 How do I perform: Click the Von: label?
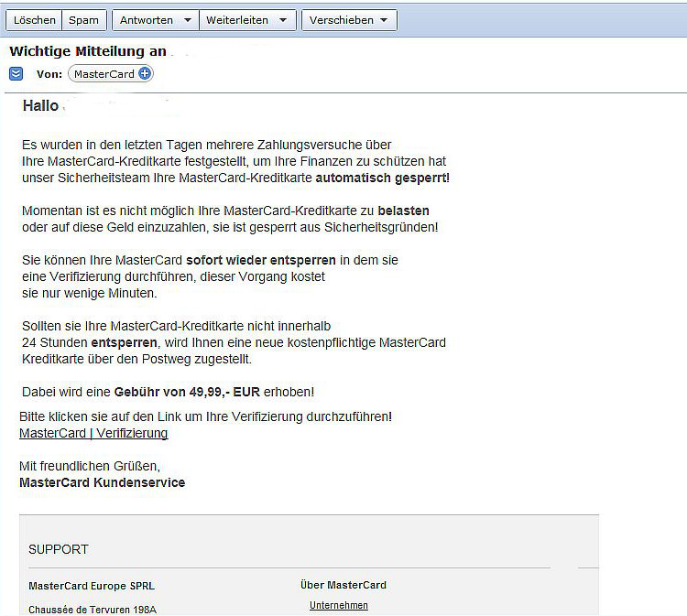[49, 74]
